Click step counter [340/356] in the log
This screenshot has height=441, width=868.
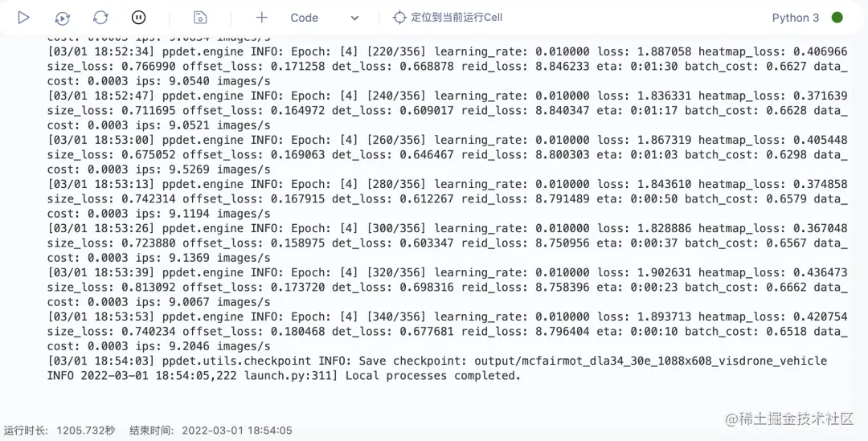[x=396, y=317]
